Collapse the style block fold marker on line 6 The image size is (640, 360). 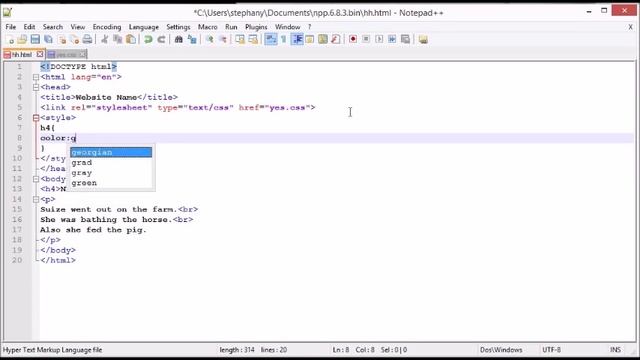(36, 118)
